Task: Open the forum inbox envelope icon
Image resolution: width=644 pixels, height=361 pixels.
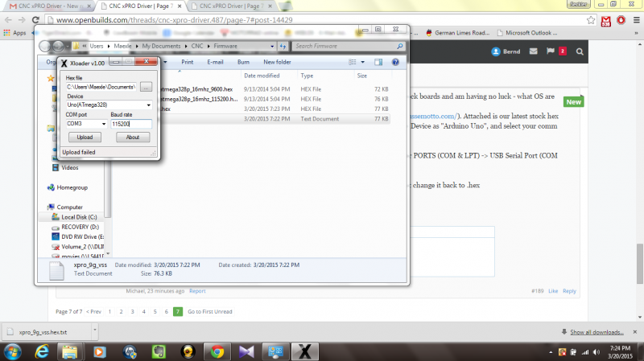Action: (529, 51)
